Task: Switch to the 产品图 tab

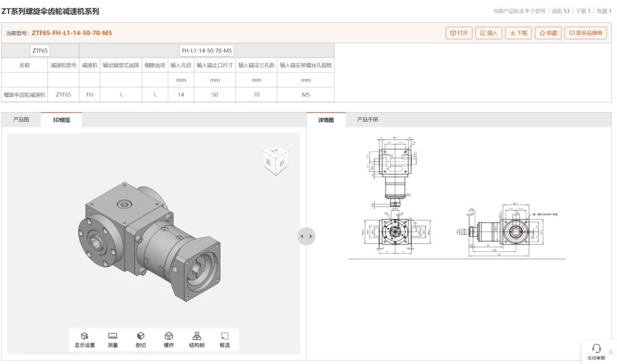Action: point(21,119)
